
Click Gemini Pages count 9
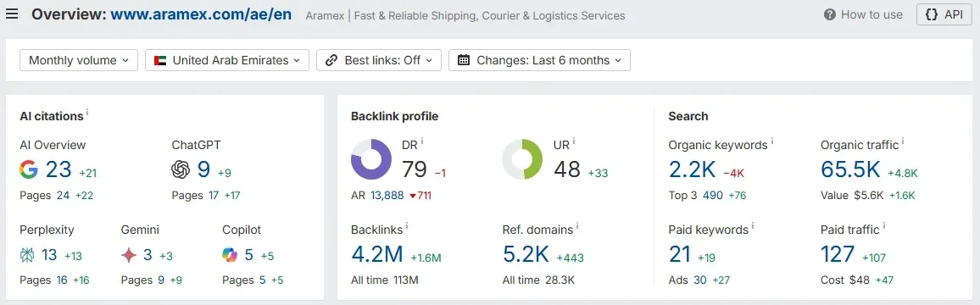[x=160, y=280]
